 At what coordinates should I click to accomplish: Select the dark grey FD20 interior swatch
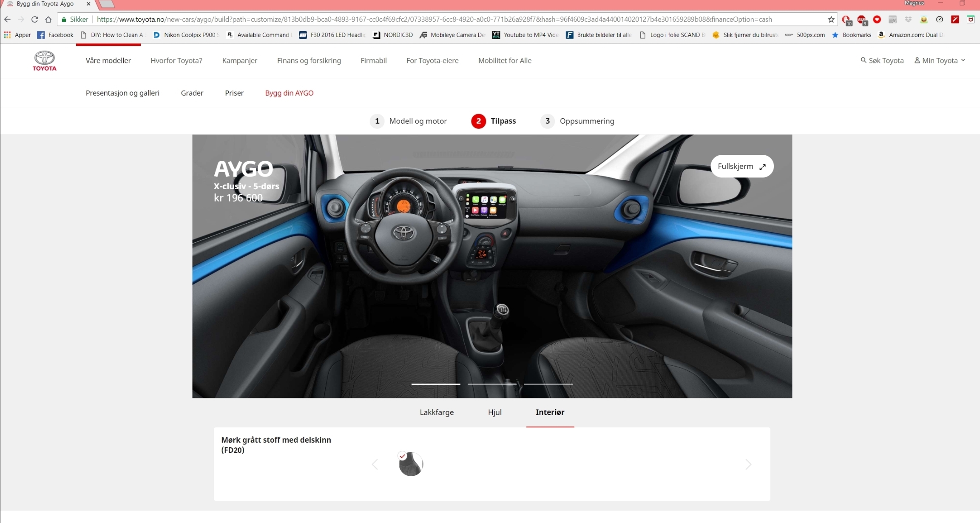tap(411, 464)
